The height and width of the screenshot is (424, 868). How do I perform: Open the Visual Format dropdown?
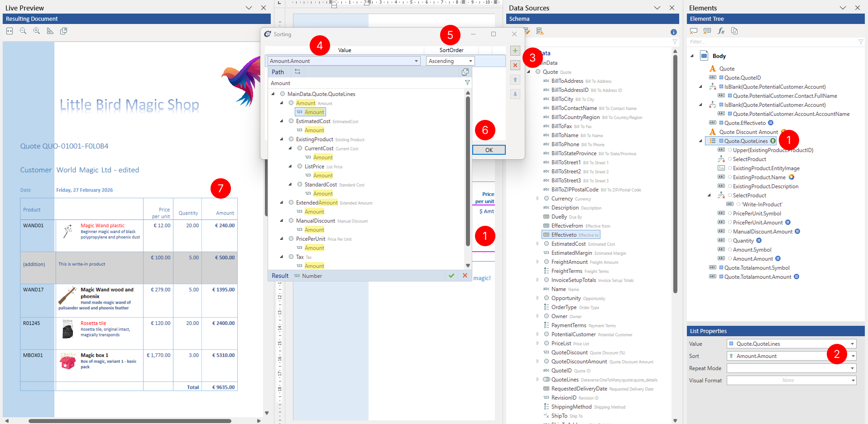point(852,381)
